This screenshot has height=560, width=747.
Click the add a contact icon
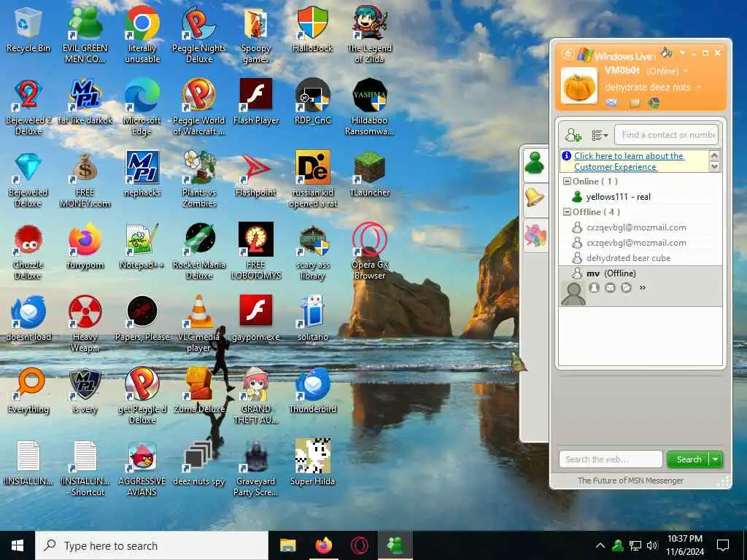(x=573, y=135)
